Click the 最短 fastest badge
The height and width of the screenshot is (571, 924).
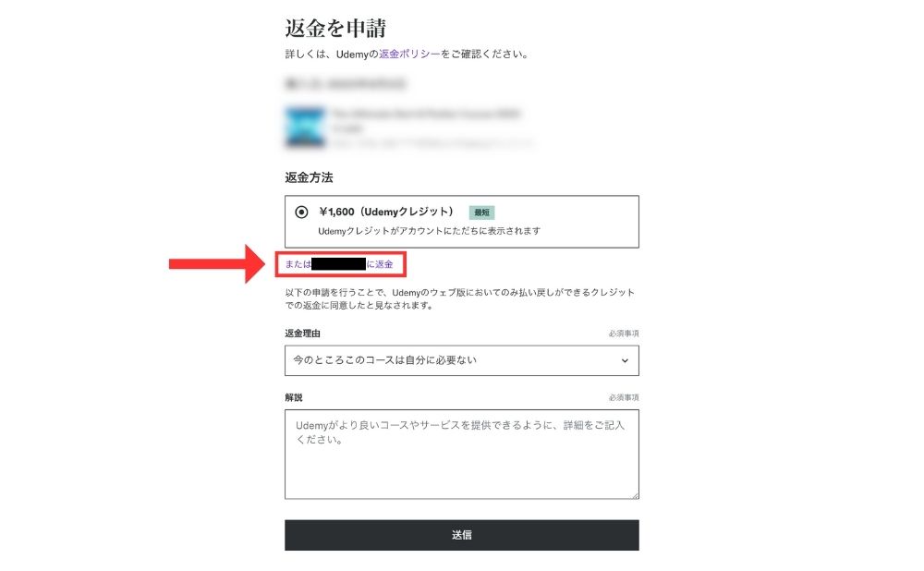481,213
